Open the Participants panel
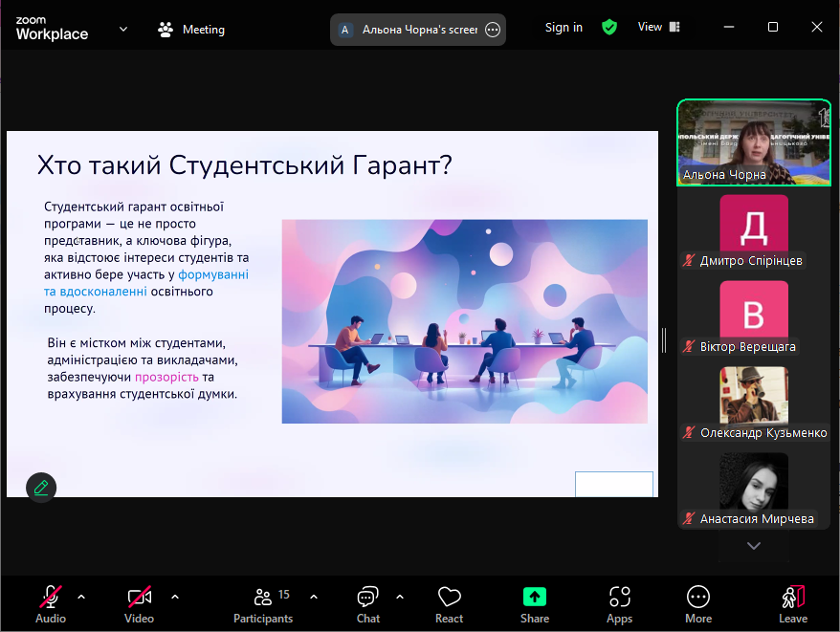Image resolution: width=840 pixels, height=632 pixels. coord(263,604)
